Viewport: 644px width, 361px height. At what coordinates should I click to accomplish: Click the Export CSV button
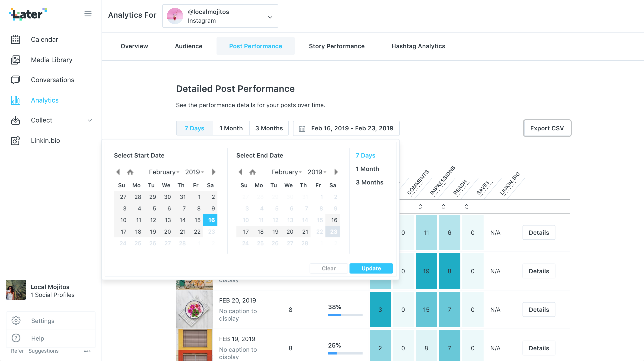coord(547,128)
